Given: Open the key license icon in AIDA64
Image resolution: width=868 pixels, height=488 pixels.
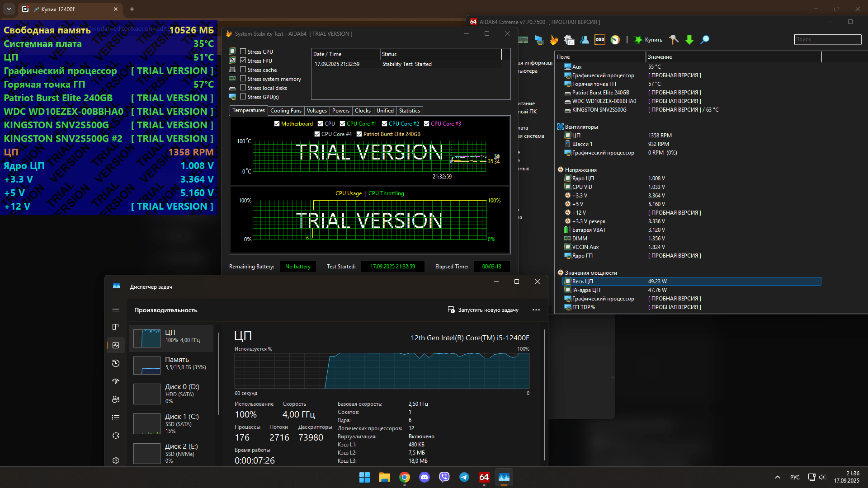Looking at the screenshot, I should pyautogui.click(x=674, y=40).
